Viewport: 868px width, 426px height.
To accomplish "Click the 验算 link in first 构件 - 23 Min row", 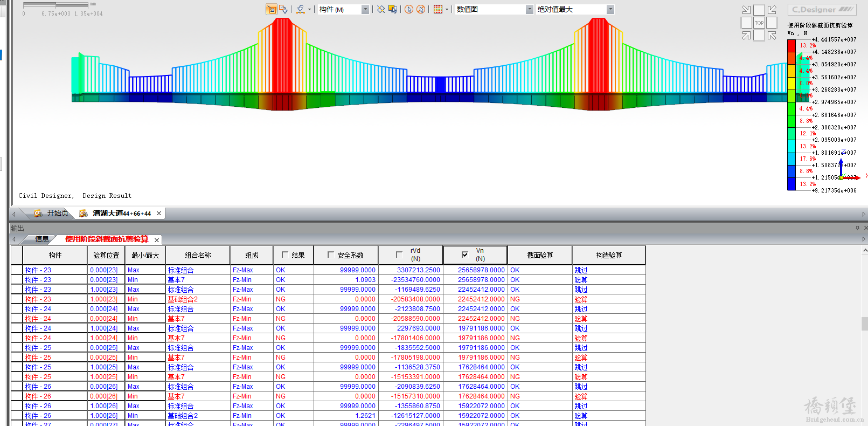I will [580, 280].
